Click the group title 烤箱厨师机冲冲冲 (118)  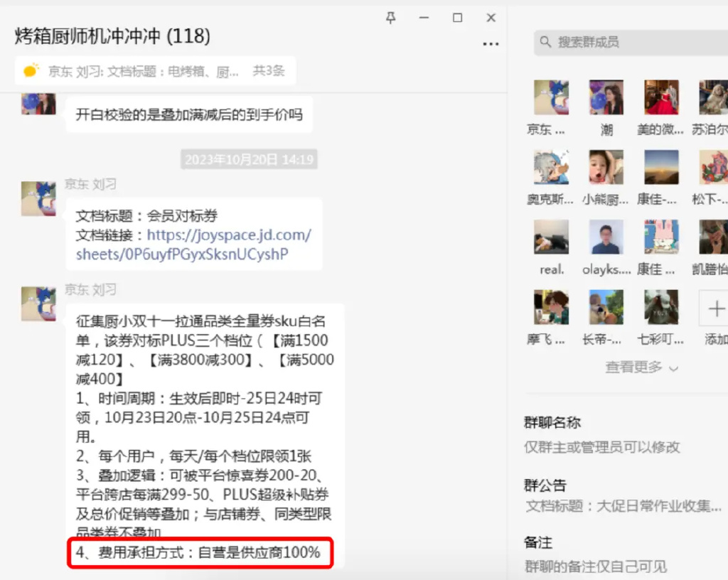[112, 36]
